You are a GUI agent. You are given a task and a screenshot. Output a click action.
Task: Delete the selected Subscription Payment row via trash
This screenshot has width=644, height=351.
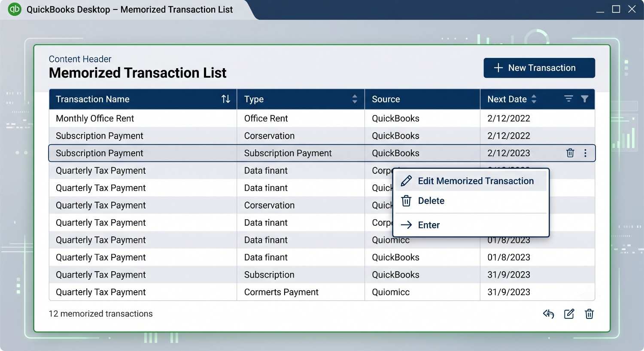[570, 153]
